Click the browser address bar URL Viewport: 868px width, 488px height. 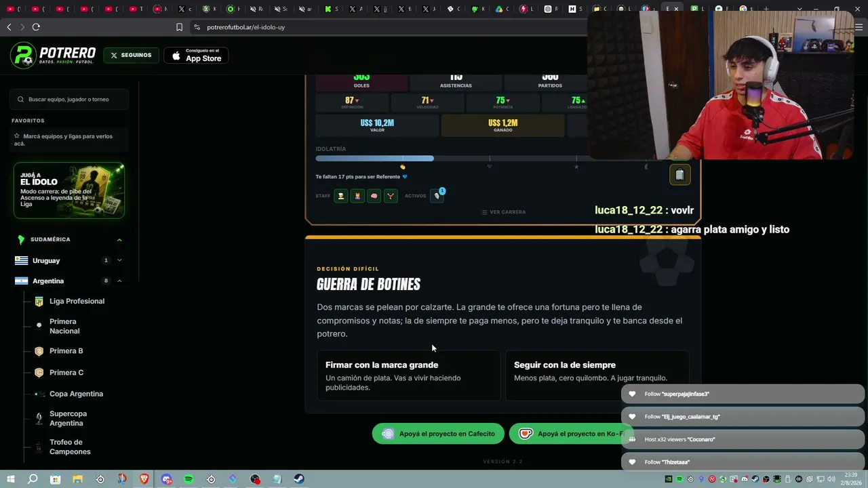(245, 27)
